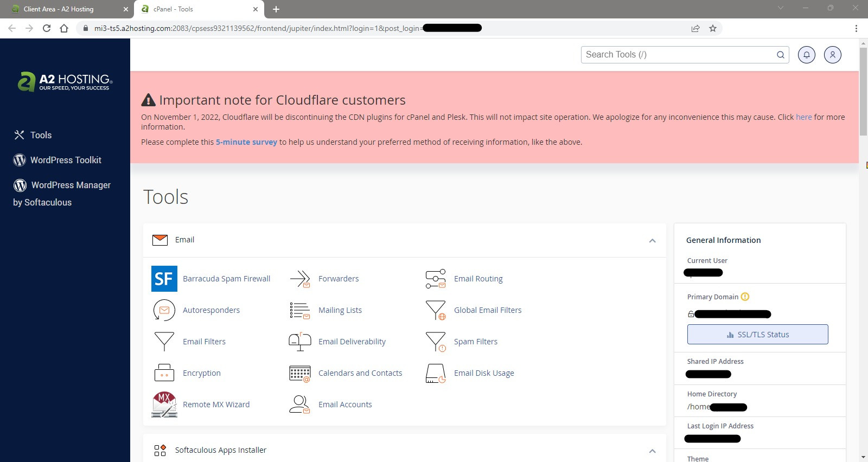
Task: Open the Email Disk Usage link
Action: coord(484,373)
